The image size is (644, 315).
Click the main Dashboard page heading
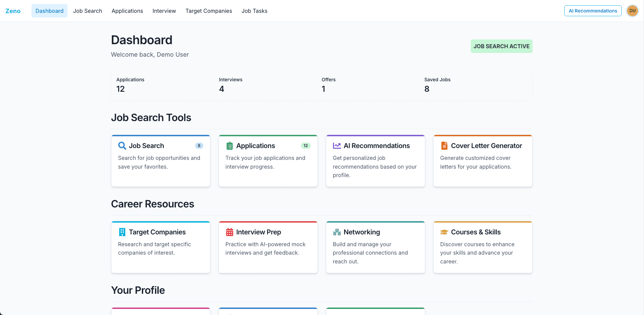tap(141, 40)
